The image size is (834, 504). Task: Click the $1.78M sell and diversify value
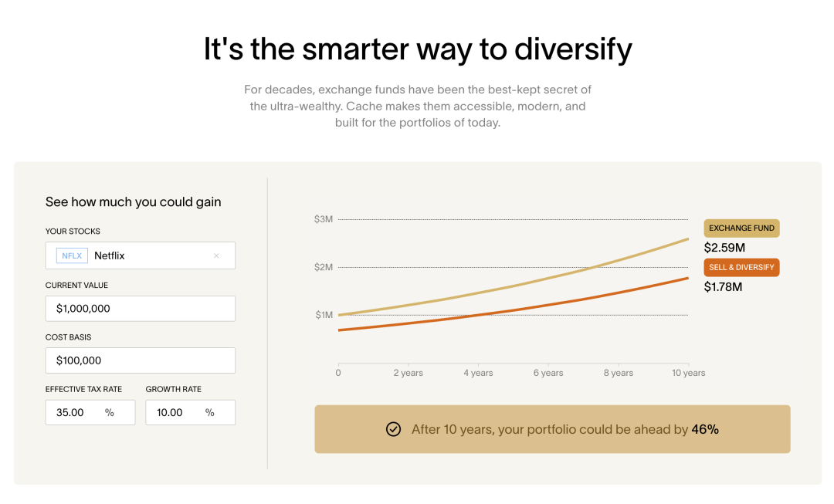tap(724, 287)
